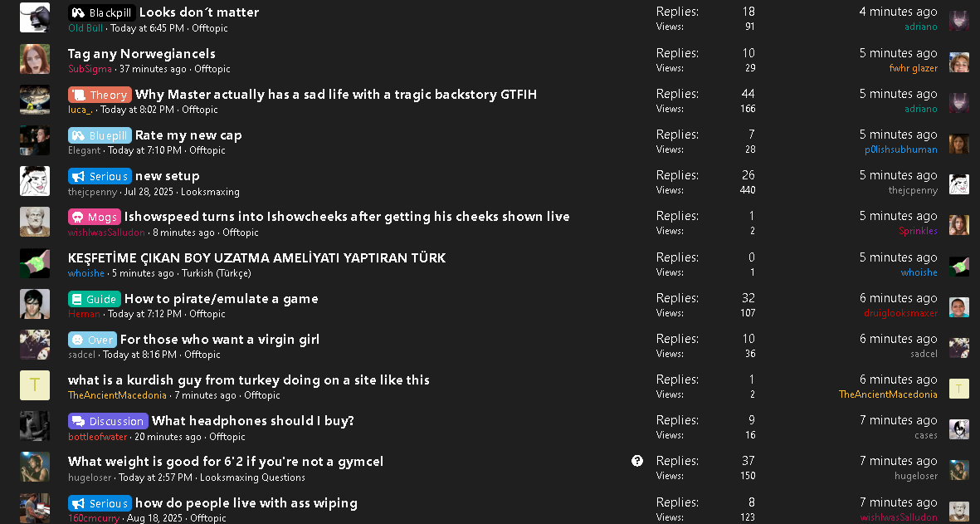
Task: Click the pink Mogs skull tag
Action: click(x=95, y=217)
